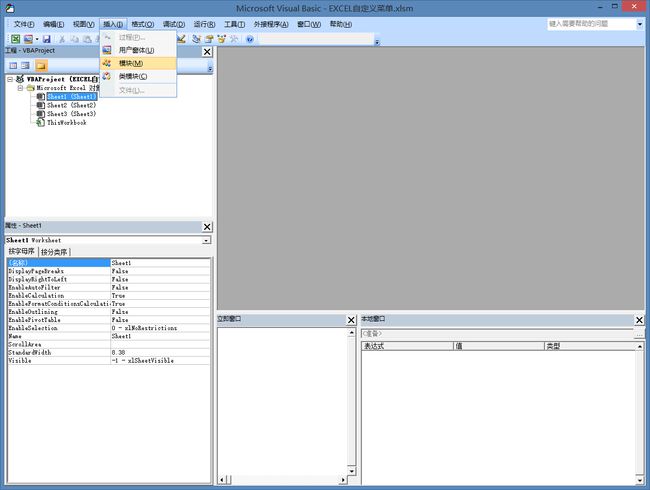Click the blue Help question mark icon
The height and width of the screenshot is (490, 650).
pos(250,39)
